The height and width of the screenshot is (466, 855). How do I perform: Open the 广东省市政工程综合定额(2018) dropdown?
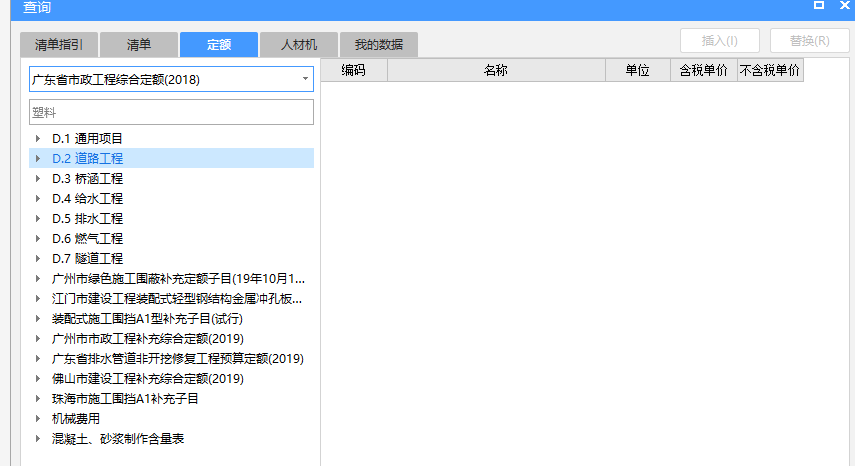[x=171, y=80]
